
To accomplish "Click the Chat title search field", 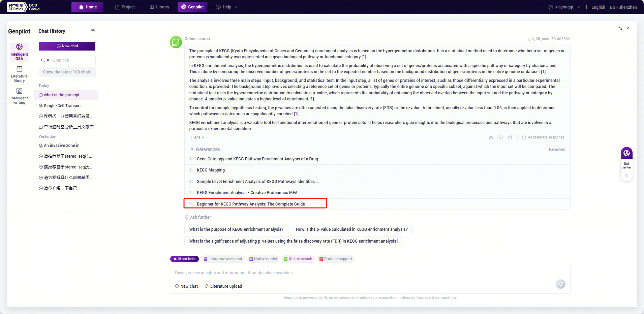I will (72, 60).
